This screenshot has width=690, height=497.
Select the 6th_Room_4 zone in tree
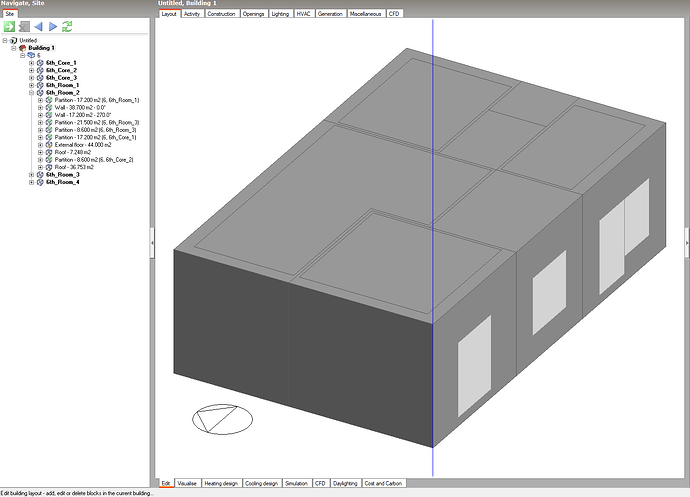(x=62, y=182)
